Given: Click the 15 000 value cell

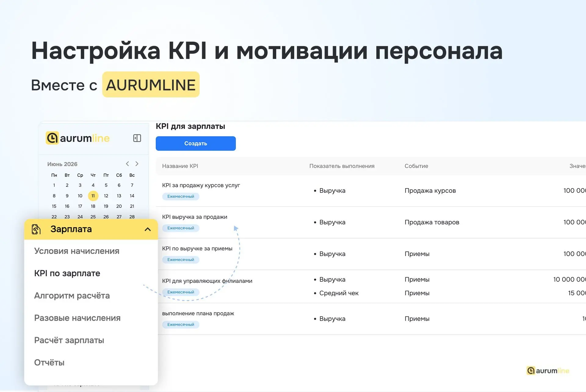Looking at the screenshot, I should [x=577, y=293].
